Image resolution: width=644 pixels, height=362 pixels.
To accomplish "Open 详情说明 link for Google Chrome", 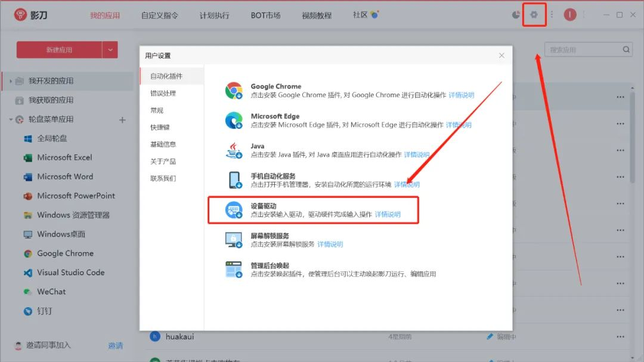I will click(461, 95).
